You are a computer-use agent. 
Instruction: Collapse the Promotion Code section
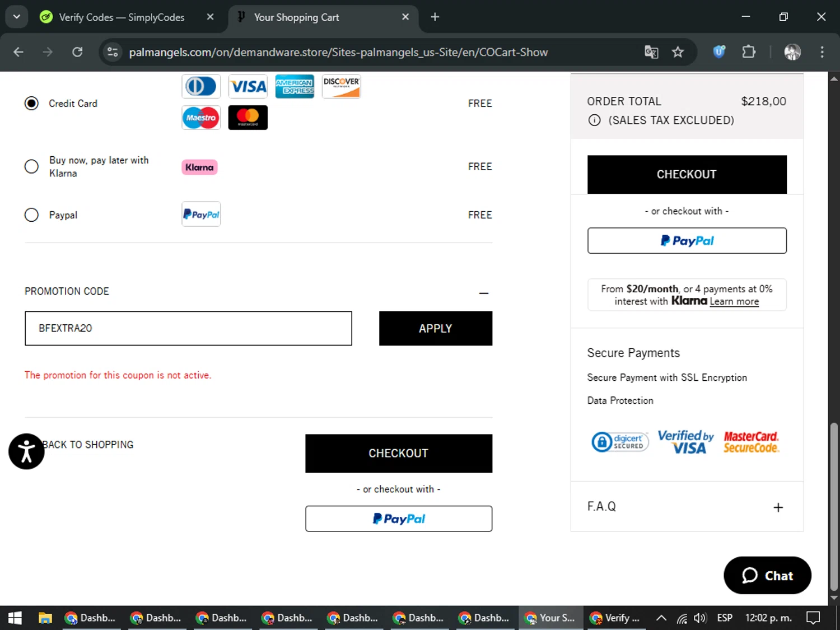pyautogui.click(x=484, y=293)
